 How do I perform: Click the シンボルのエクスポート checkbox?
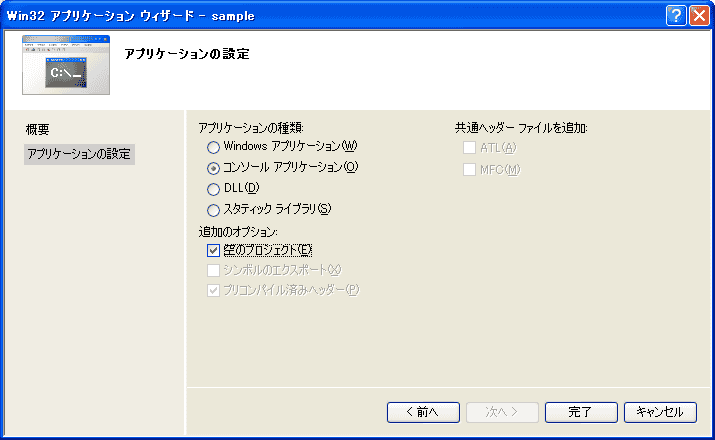(x=213, y=270)
